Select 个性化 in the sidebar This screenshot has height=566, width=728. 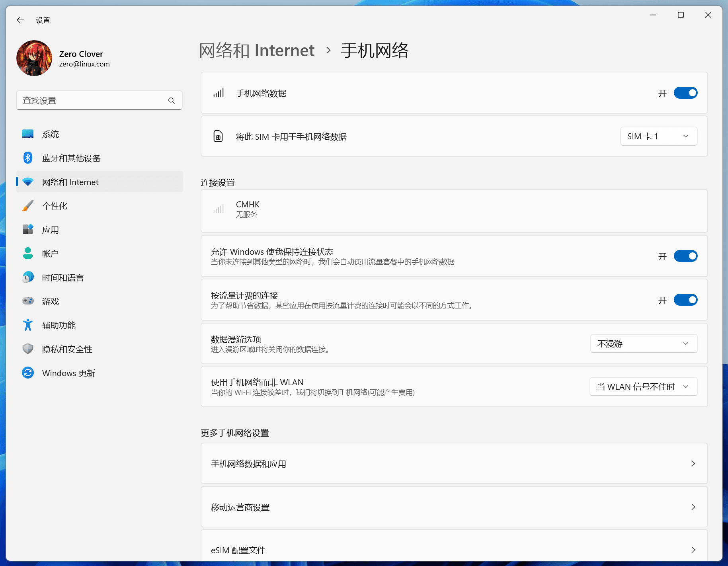pos(99,206)
